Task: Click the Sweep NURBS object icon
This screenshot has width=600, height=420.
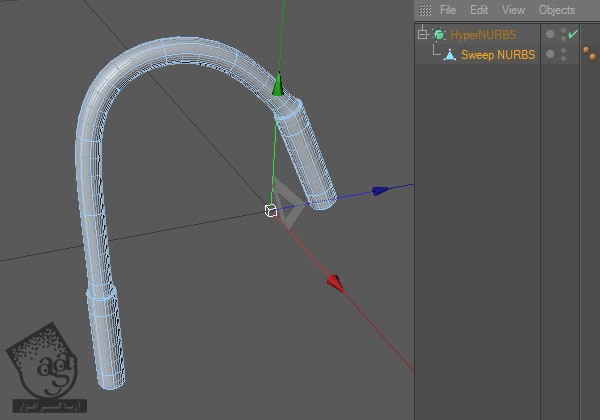Action: tap(450, 55)
